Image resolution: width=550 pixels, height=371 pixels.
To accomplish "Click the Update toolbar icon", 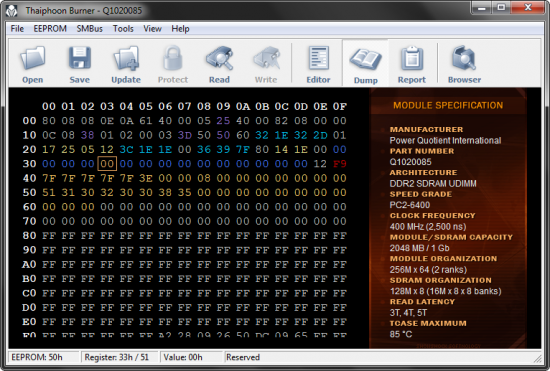I will click(126, 58).
